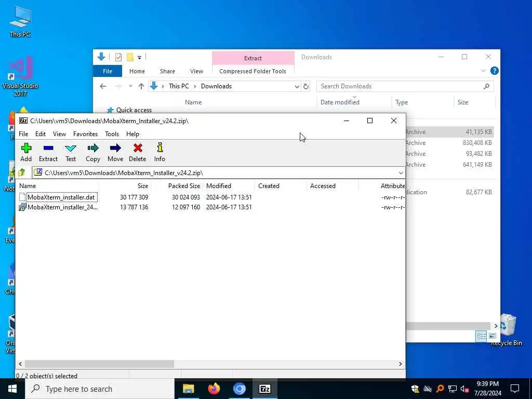Open the Explorer File tab
The width and height of the screenshot is (532, 399).
[108, 71]
